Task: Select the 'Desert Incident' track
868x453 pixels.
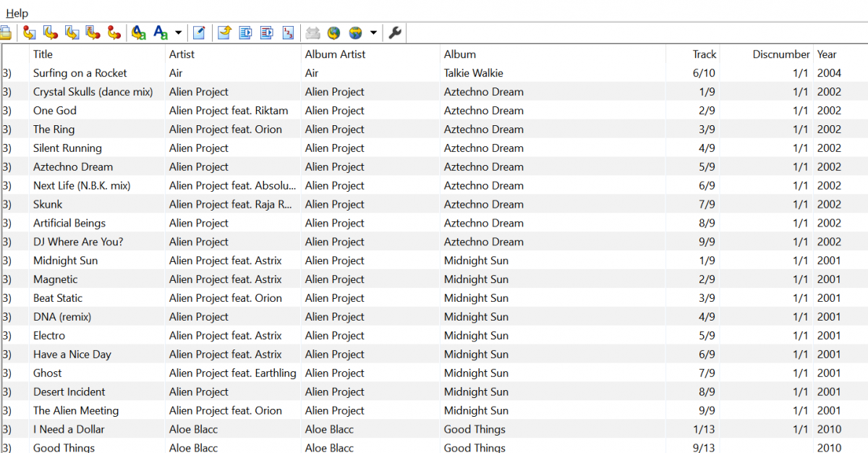Action: coord(69,393)
